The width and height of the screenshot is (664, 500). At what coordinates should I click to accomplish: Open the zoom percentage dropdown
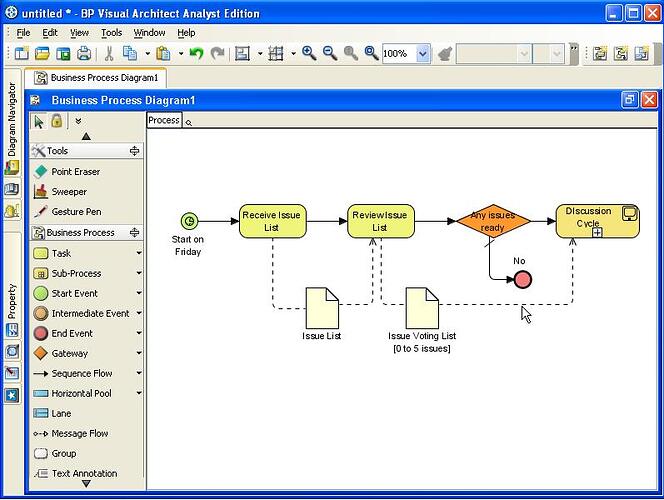[423, 53]
